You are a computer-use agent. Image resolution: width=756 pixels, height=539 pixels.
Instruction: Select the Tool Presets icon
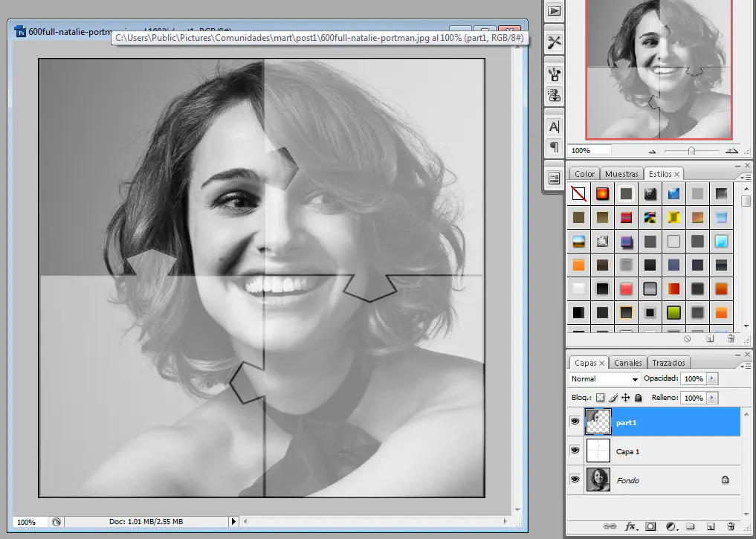point(555,42)
